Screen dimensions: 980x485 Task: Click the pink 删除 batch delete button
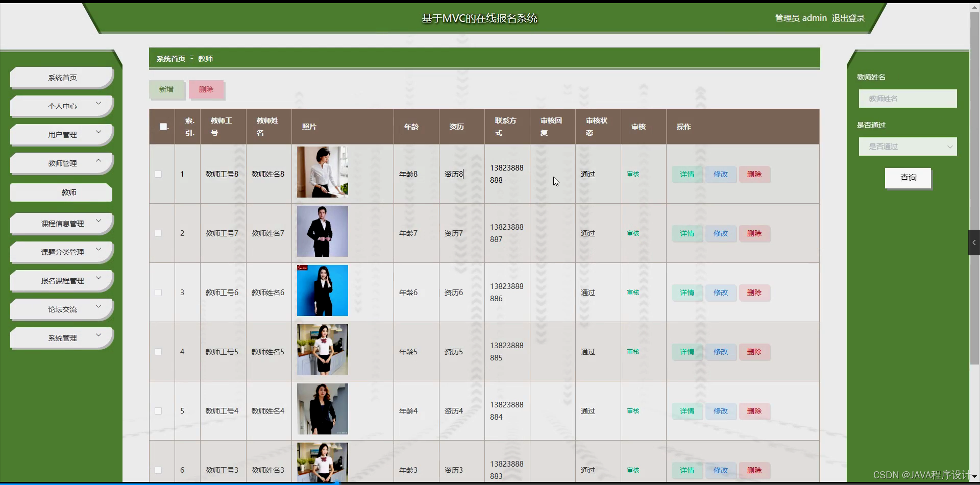pos(206,89)
